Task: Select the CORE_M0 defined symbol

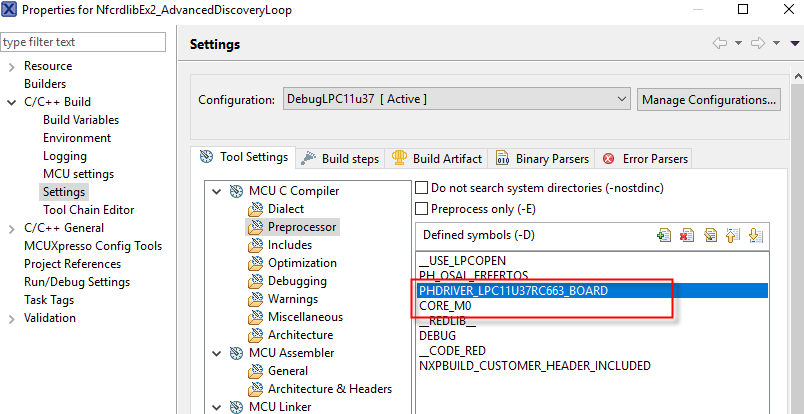Action: pyautogui.click(x=445, y=305)
